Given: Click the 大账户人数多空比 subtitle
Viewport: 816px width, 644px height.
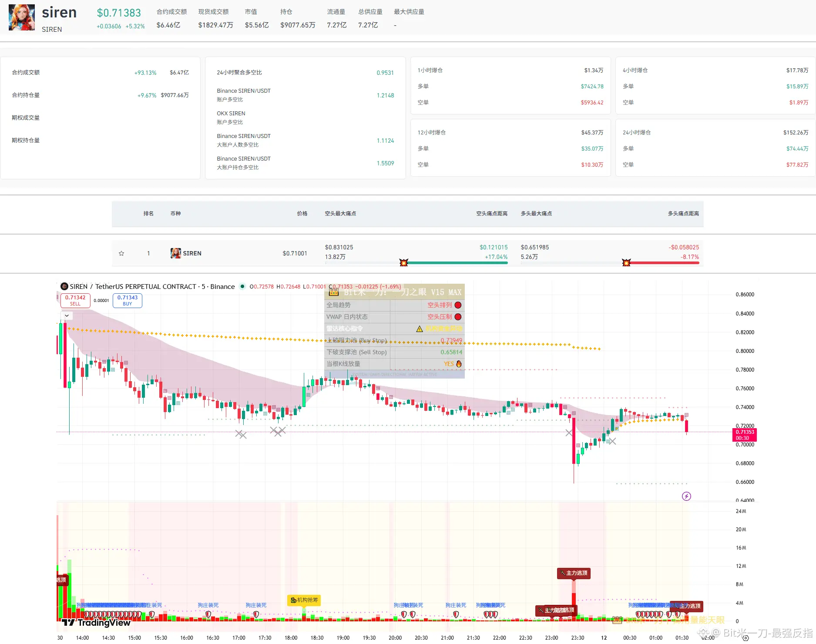Looking at the screenshot, I should click(x=238, y=145).
